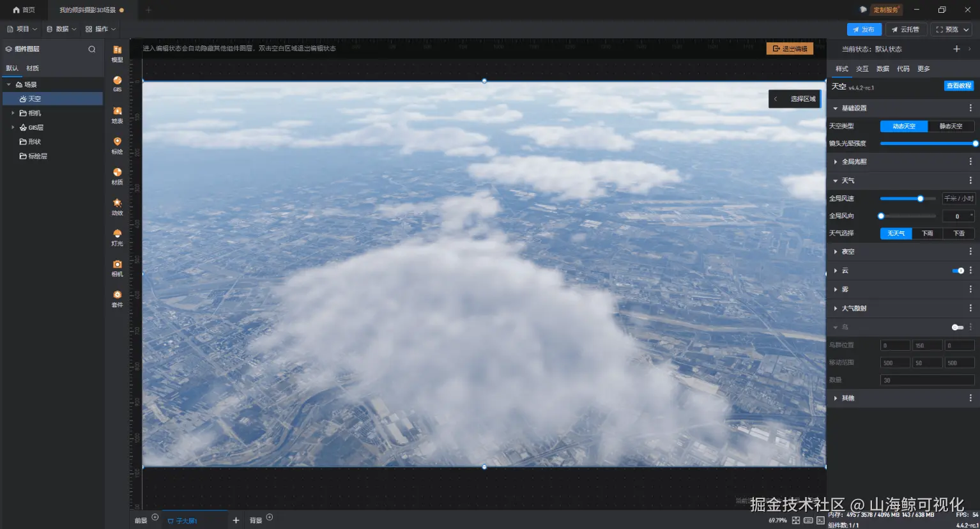This screenshot has width=980, height=529.
Task: Click the add page plus icon in bottom bar
Action: [236, 520]
